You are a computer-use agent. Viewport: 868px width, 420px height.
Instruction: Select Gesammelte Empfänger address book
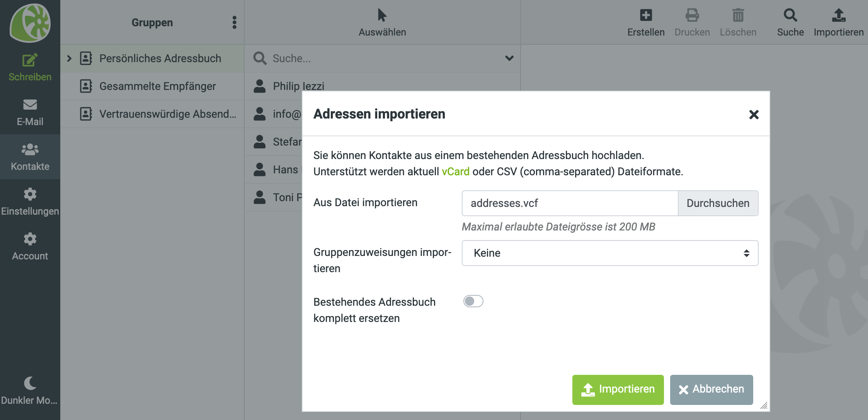tap(152, 86)
